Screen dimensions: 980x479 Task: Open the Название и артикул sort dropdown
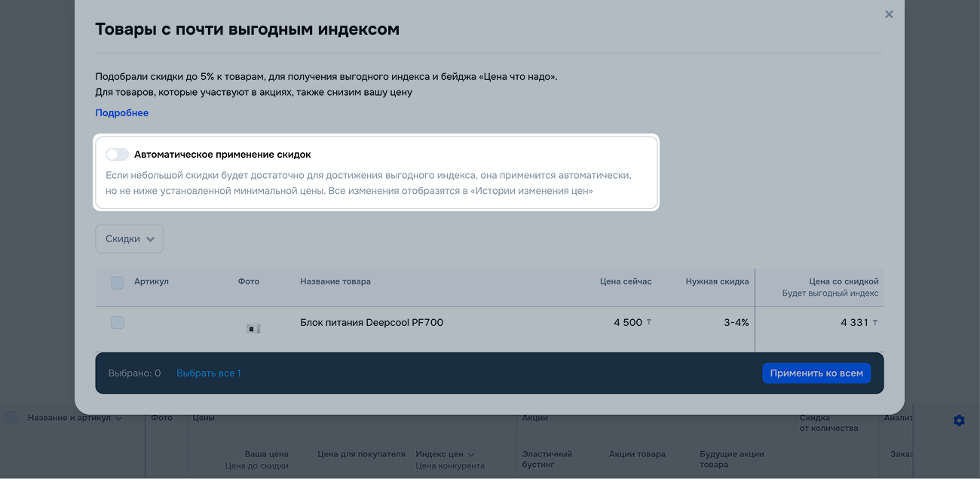pos(118,419)
